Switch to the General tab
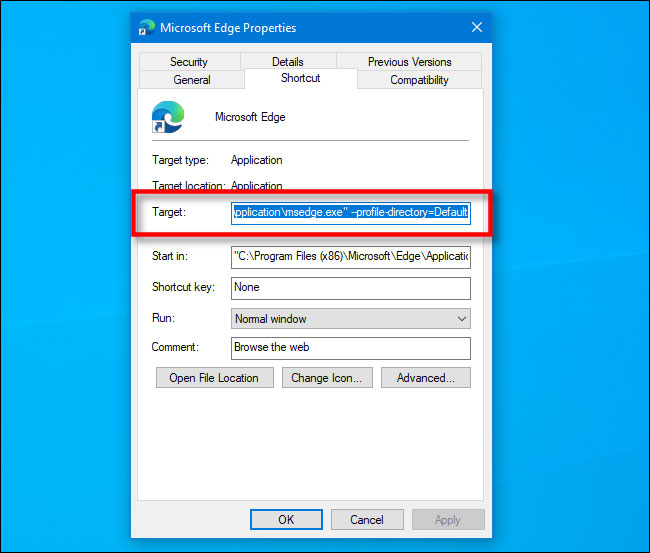This screenshot has height=553, width=650. pyautogui.click(x=192, y=79)
